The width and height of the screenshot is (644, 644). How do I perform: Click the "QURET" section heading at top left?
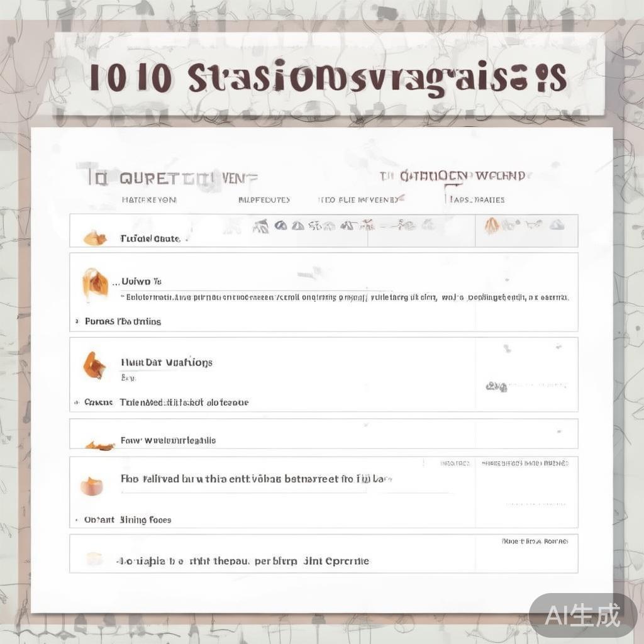[x=151, y=178]
